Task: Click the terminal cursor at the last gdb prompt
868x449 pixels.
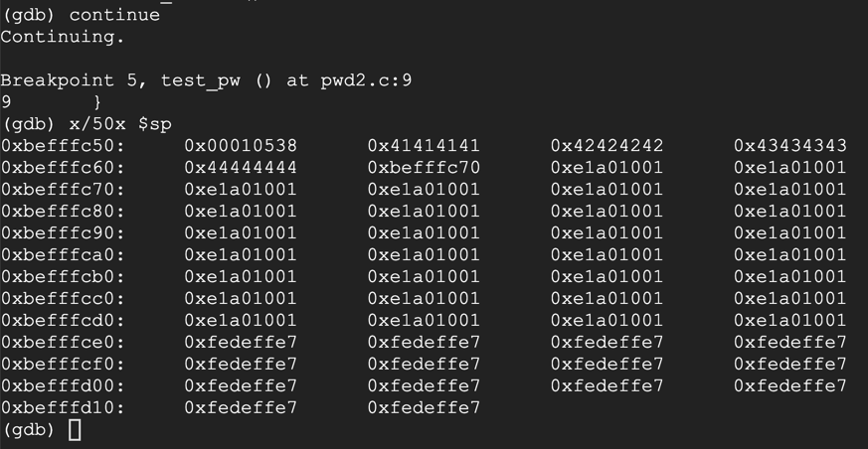Action: tap(75, 430)
